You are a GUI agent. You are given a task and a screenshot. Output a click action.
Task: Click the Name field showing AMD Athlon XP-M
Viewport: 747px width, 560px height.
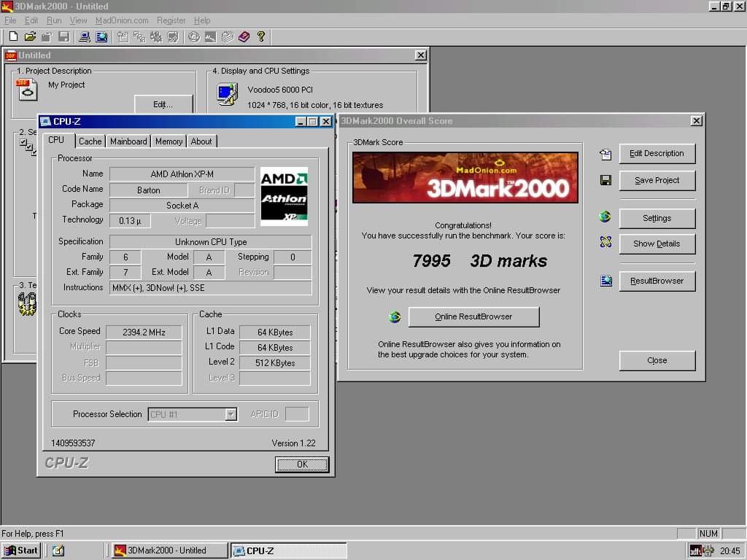coord(182,174)
